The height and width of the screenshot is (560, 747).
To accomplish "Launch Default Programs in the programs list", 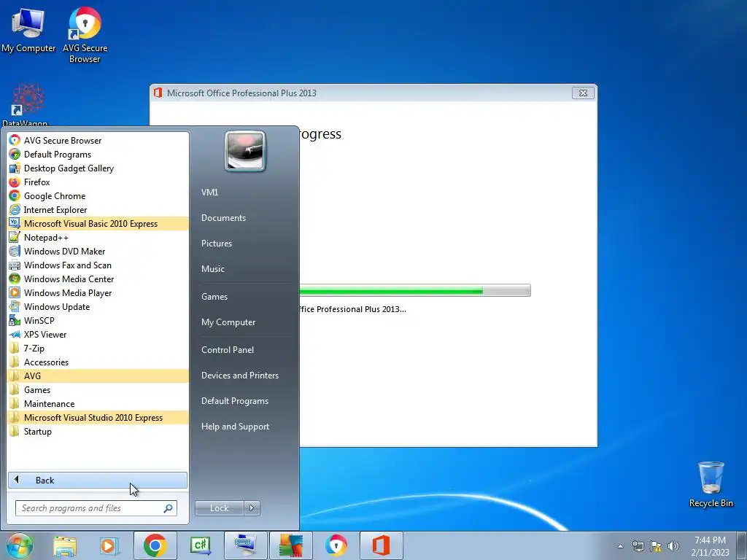I will click(x=98, y=155).
